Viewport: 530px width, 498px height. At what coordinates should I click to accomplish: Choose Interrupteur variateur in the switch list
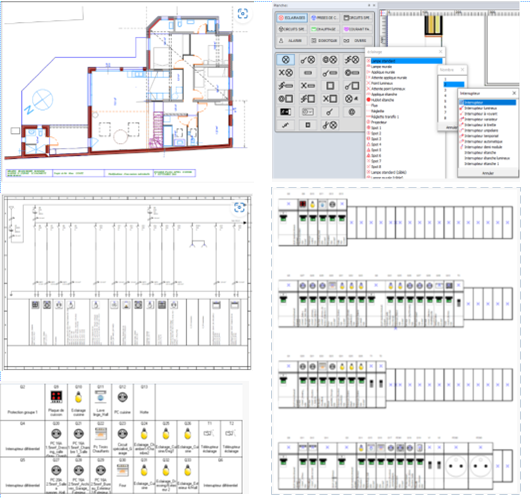(481, 119)
